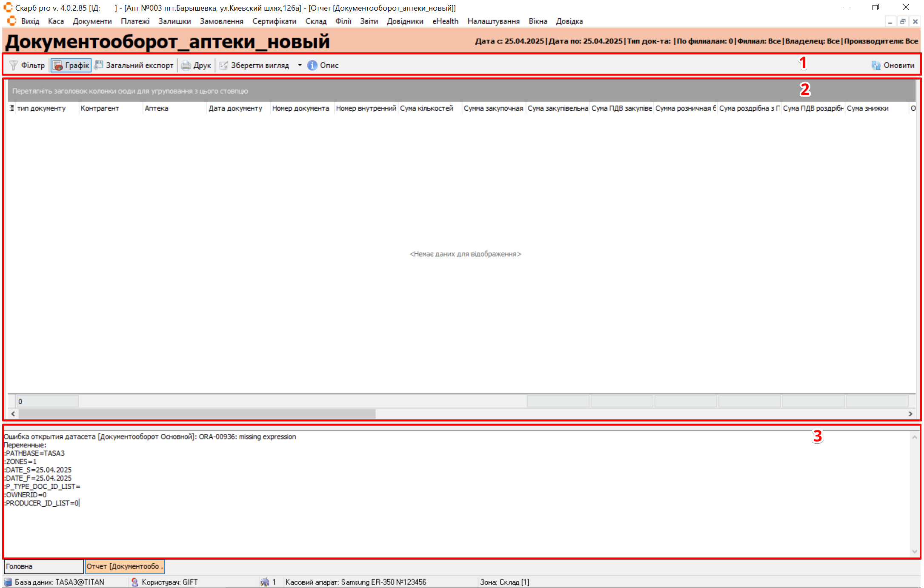Viewport: 924px width, 588px height.
Task: Click the Оновити refresh icon
Action: pos(876,65)
